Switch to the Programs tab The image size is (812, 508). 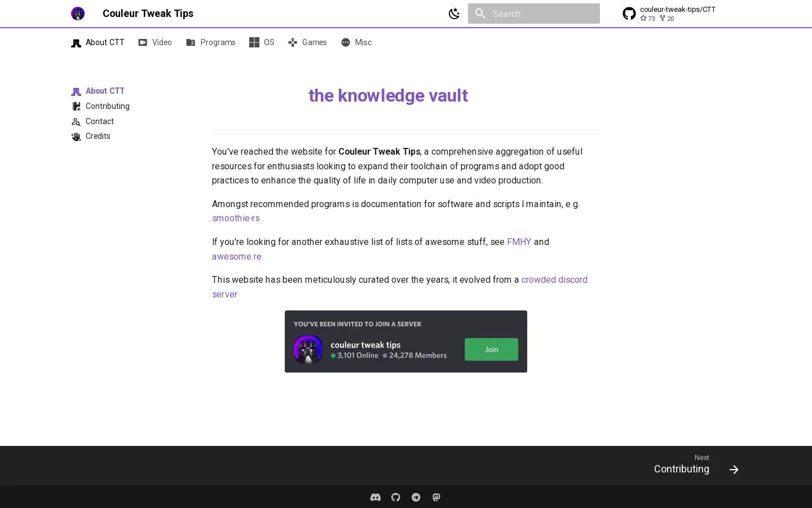click(210, 42)
